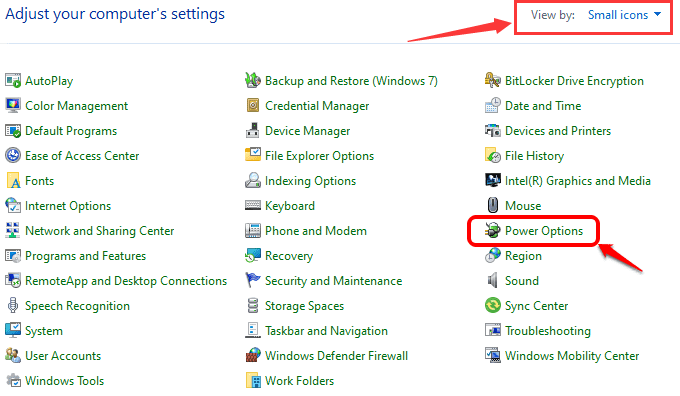
Task: Click the Sound speaker icon
Action: click(493, 281)
